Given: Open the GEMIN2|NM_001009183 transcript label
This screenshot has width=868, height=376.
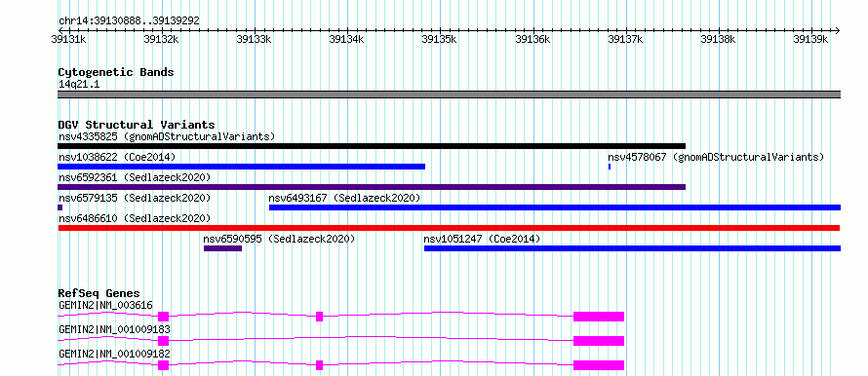Looking at the screenshot, I should pos(114,329).
